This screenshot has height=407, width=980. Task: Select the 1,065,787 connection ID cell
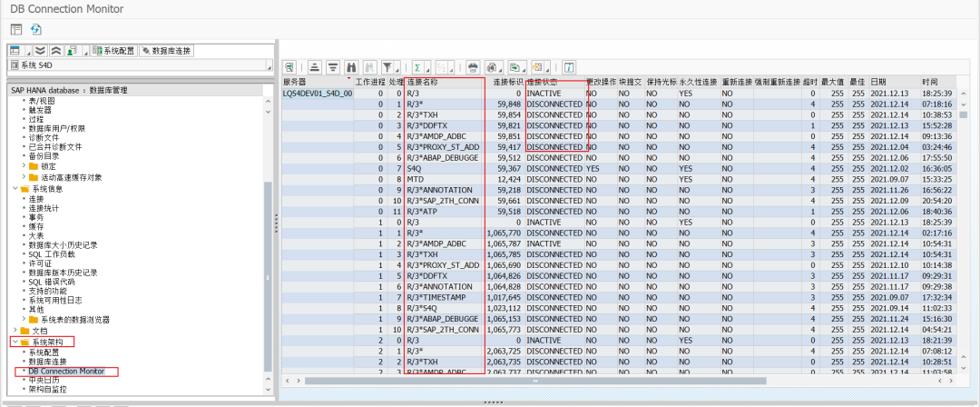click(505, 243)
